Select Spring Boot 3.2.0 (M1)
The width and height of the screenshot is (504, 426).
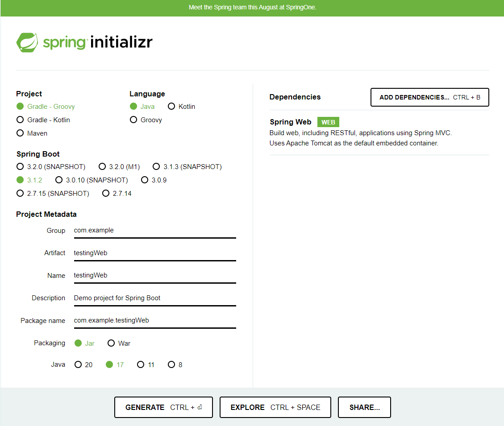119,166
